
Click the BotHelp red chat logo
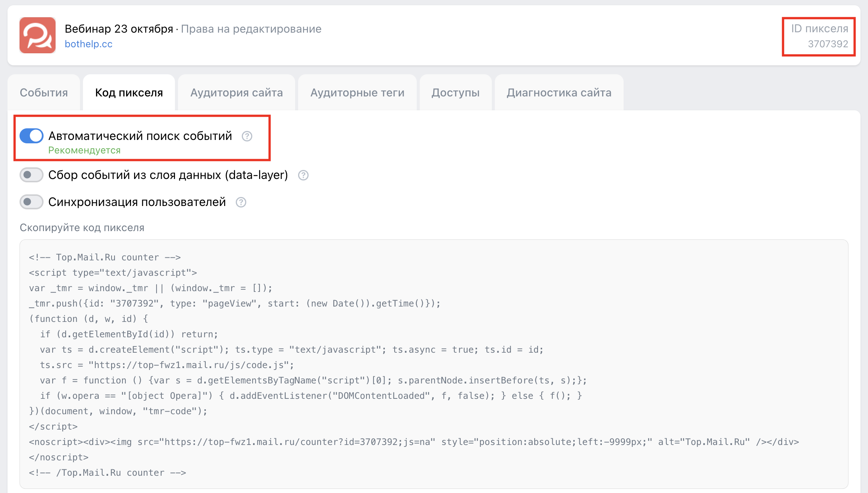tap(38, 35)
